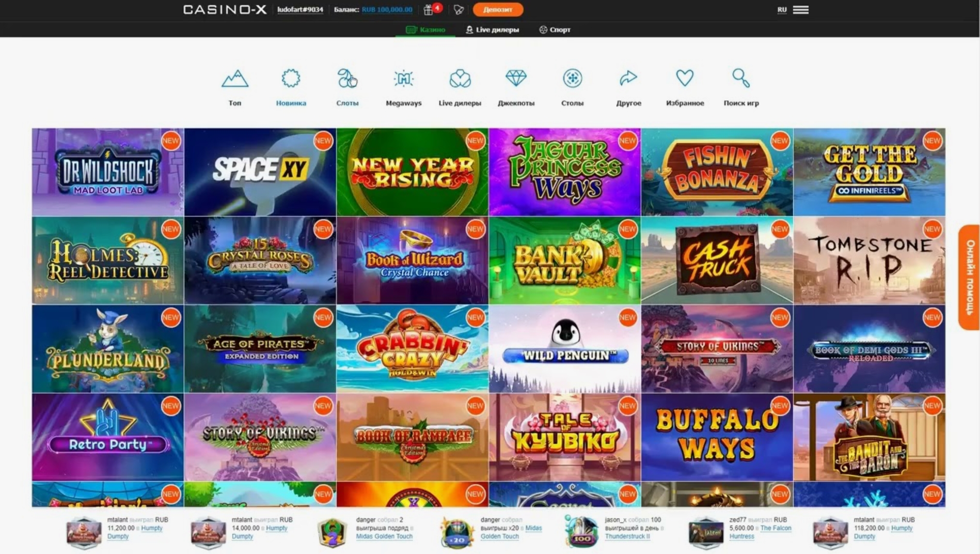Launch the Tale of Kyubiko game

(x=565, y=437)
